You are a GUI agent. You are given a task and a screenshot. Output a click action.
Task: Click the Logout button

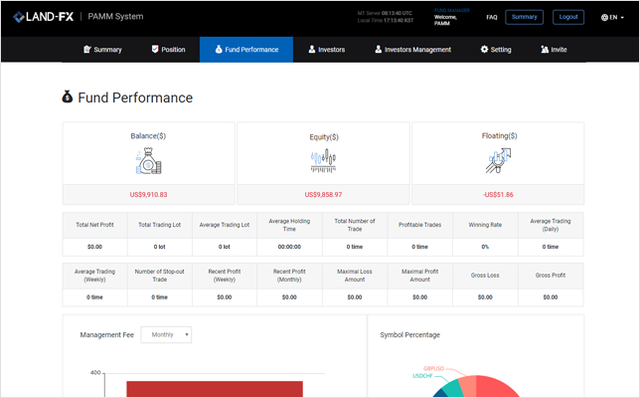pos(568,17)
